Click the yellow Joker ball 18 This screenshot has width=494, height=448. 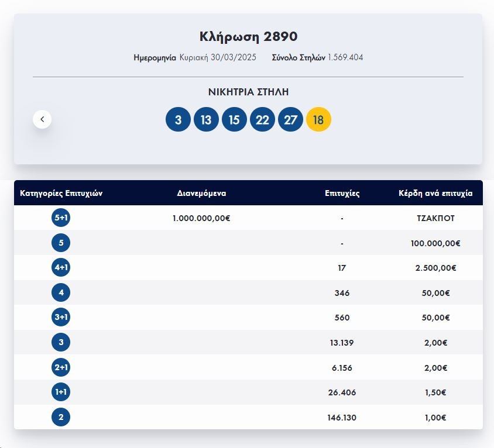[318, 120]
